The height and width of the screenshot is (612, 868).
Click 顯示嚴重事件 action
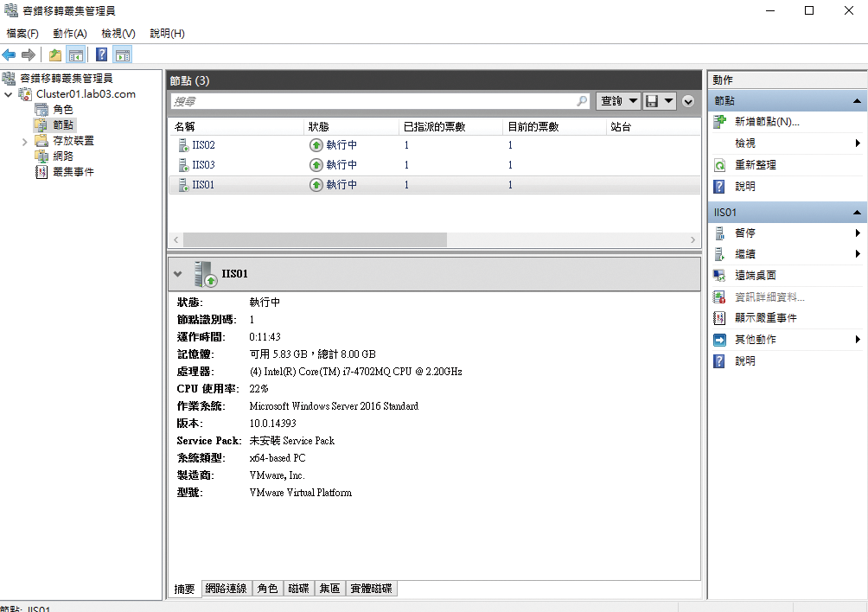coord(766,318)
